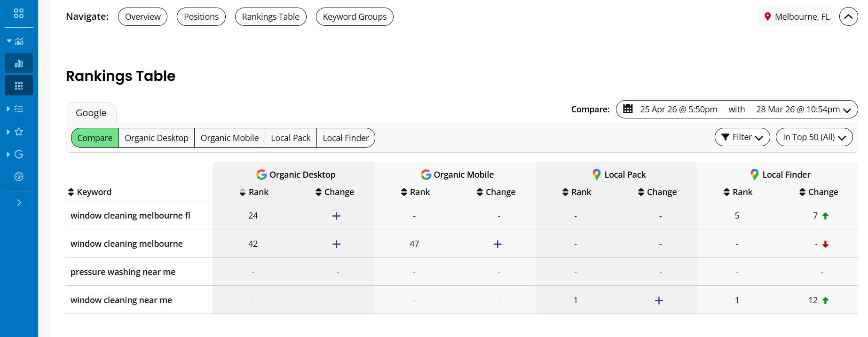Click the dotted grid icon in sidebar

(19, 86)
